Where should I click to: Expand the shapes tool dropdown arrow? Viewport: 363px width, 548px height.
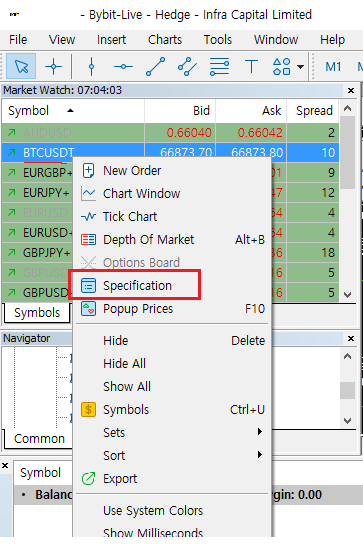(300, 66)
